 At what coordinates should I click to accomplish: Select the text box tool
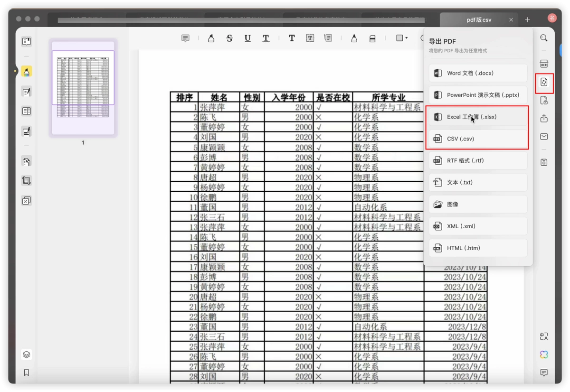point(310,38)
